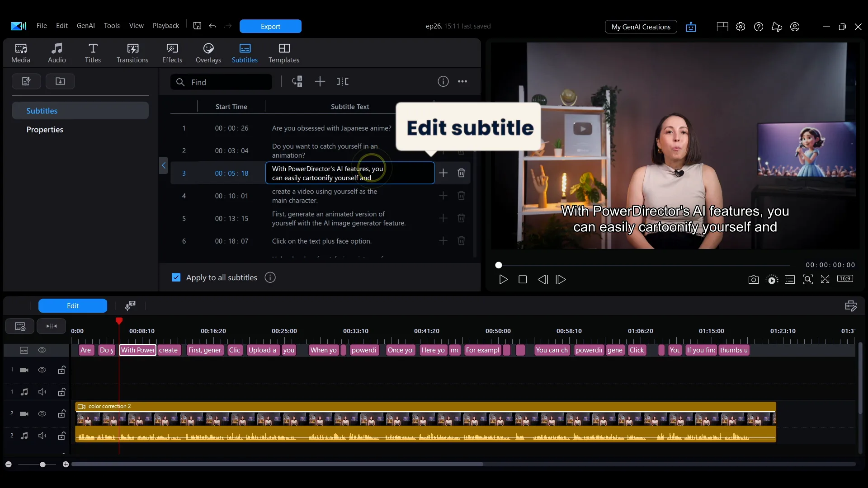Toggle subtitle display in preview

(790, 280)
